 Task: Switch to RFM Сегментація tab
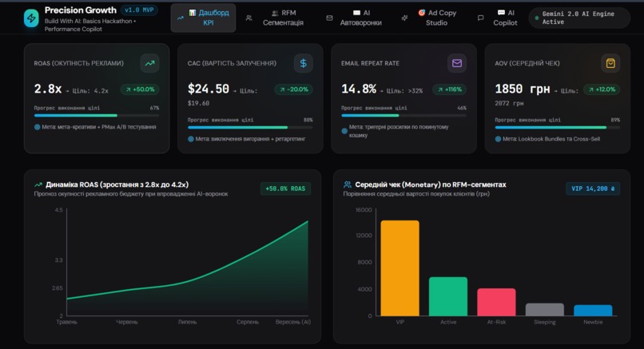point(283,18)
